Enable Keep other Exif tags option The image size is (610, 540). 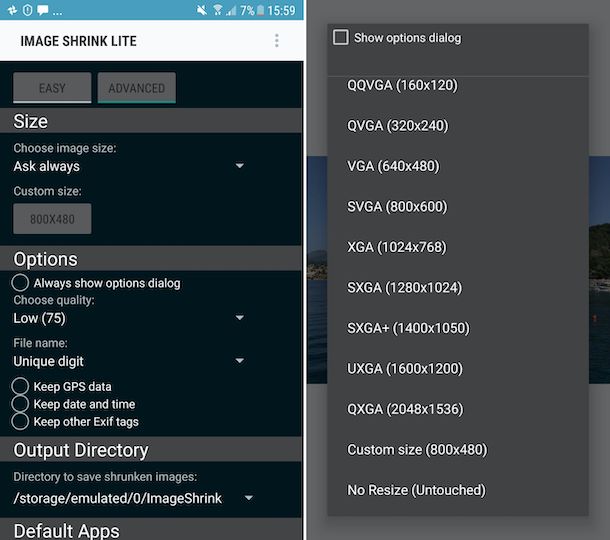pos(75,421)
